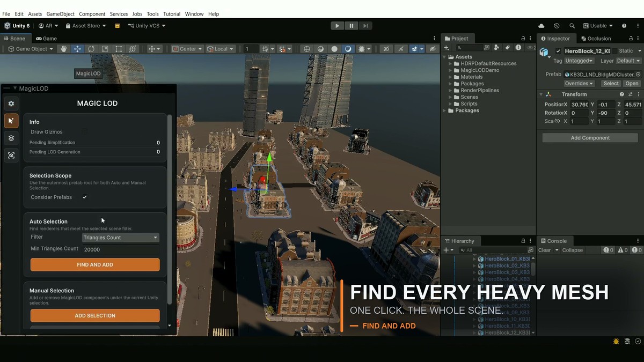Click Search by Type icon in Project panel
Screen dimensions: 644x362
click(x=497, y=48)
